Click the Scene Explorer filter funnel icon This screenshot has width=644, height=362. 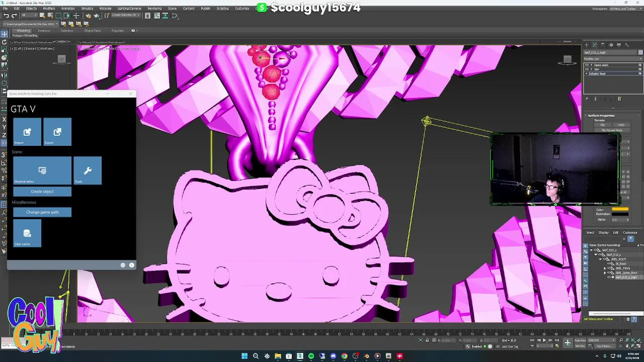point(630,239)
